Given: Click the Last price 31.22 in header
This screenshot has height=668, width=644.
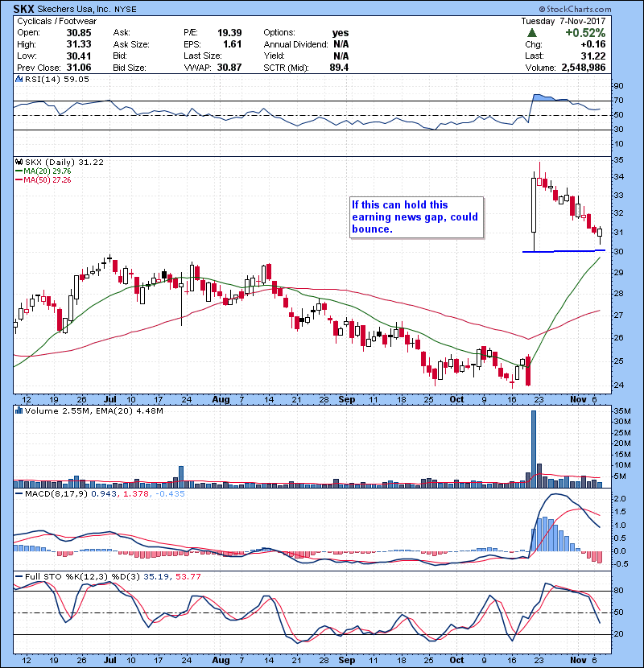Looking at the screenshot, I should tap(592, 56).
